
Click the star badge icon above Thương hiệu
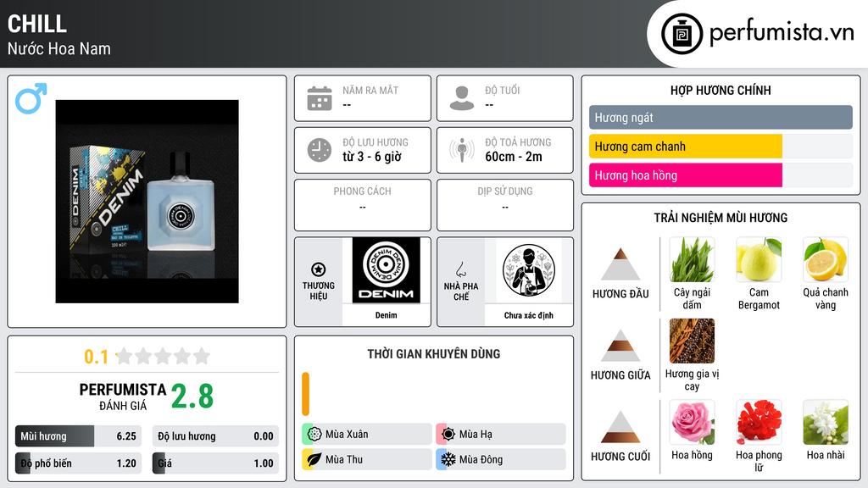pos(319,269)
